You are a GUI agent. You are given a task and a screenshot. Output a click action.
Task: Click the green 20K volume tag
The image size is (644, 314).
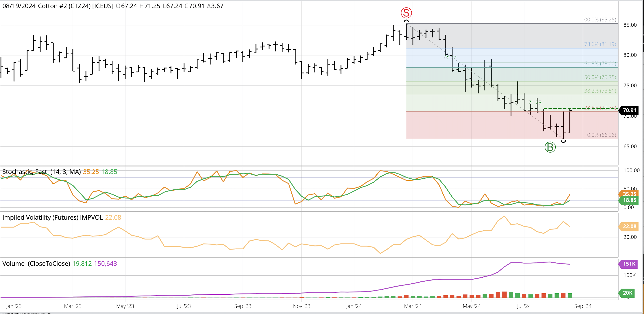tap(628, 293)
